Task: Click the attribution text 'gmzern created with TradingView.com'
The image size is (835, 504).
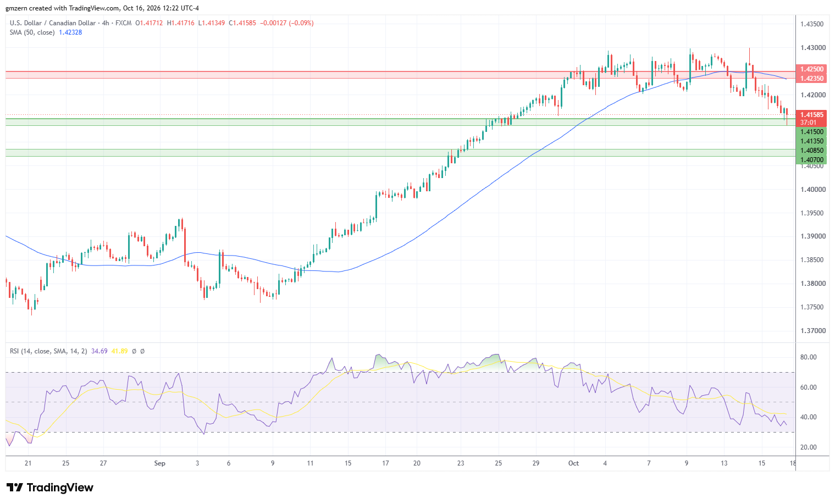Action: pos(62,8)
